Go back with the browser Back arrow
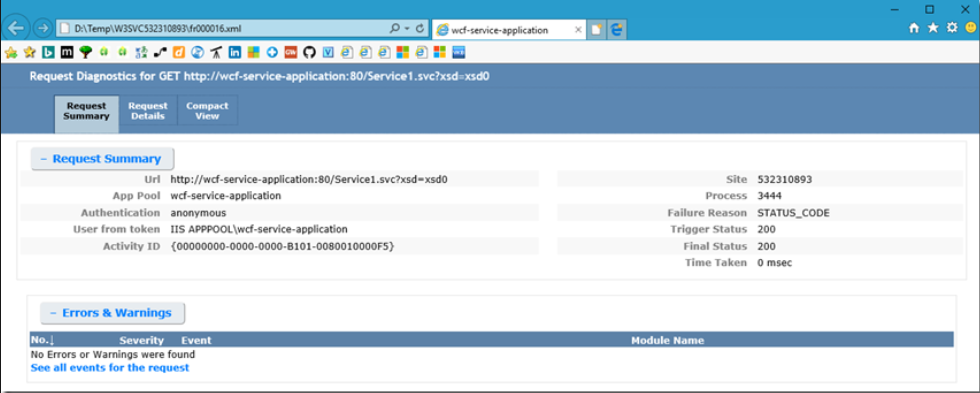 pyautogui.click(x=15, y=27)
